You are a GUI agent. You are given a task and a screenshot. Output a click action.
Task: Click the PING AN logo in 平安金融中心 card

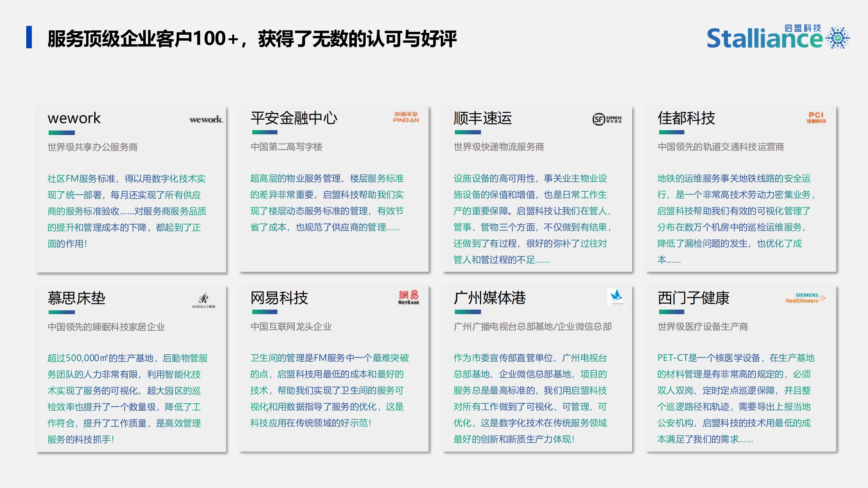(x=406, y=117)
